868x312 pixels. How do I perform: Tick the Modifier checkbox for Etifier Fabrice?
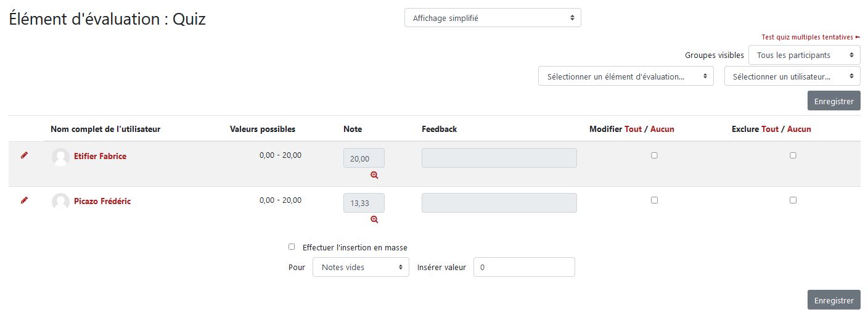tap(654, 155)
